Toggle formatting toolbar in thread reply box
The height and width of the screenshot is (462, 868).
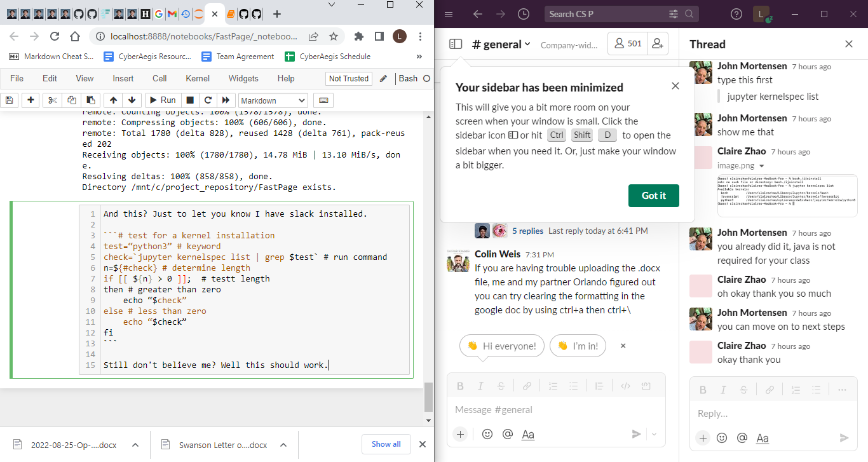point(763,438)
